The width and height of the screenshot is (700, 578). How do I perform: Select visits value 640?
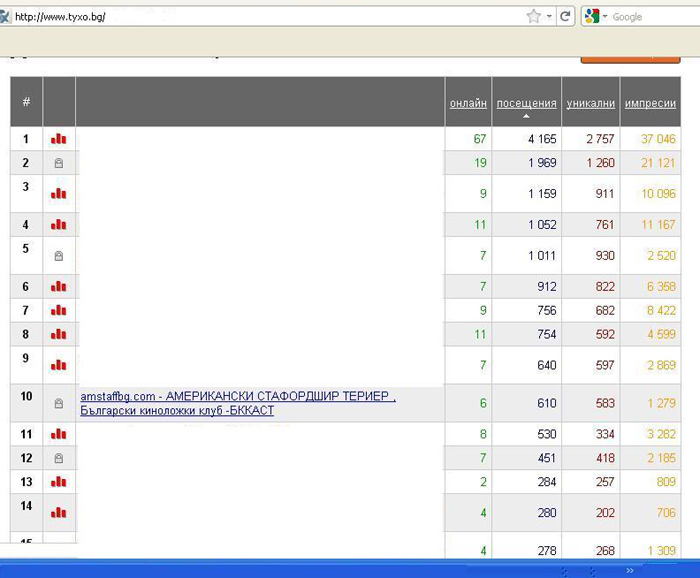click(547, 365)
